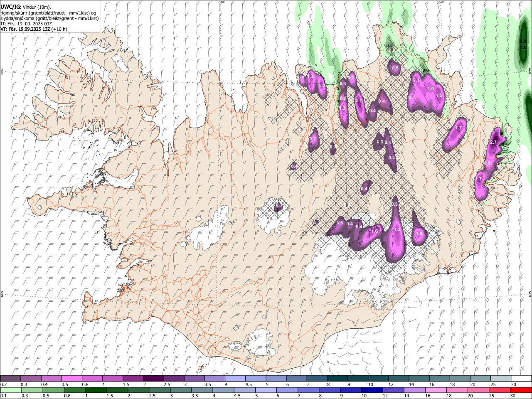The height and width of the screenshot is (399, 532).
Task: Click the 1.1 snowfall value on the map
Action: click(x=417, y=81)
